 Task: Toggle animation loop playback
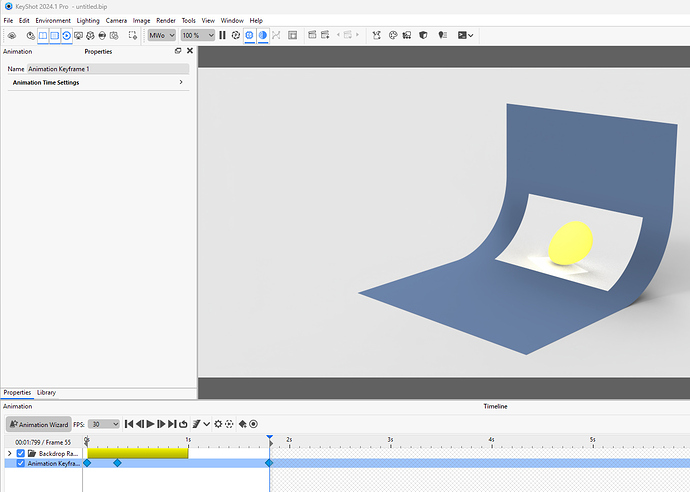coord(183,424)
